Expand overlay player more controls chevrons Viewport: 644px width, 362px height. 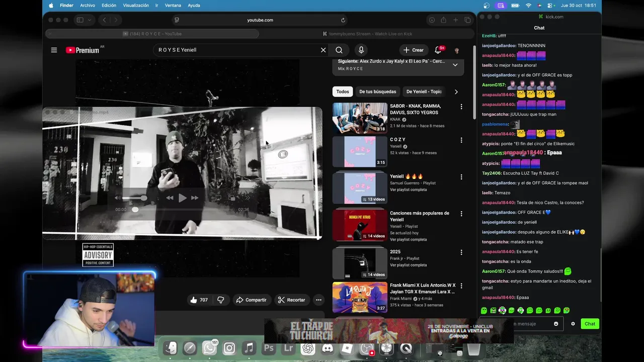[247, 198]
